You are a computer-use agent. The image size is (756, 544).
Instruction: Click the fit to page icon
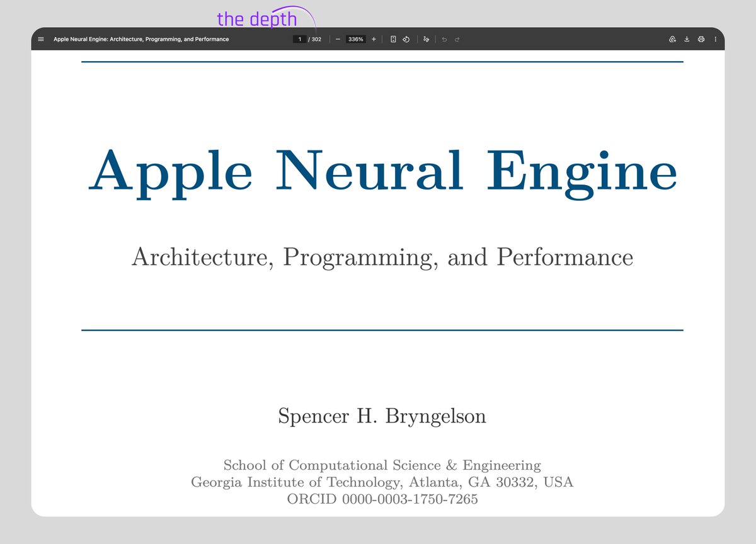(x=393, y=39)
